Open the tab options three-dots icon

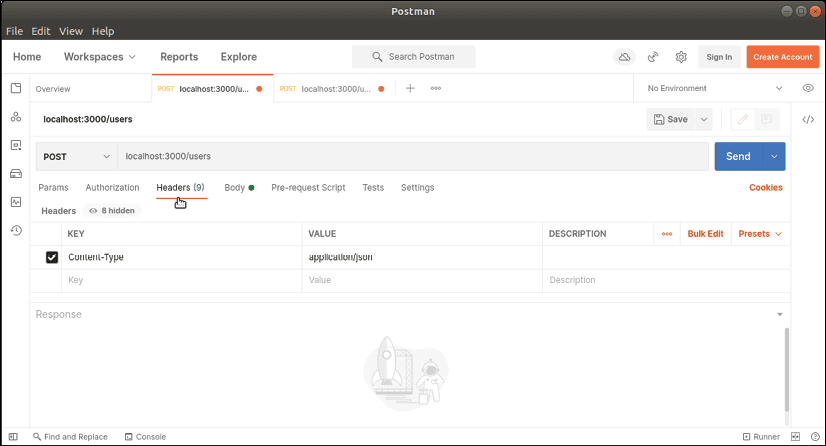(436, 88)
